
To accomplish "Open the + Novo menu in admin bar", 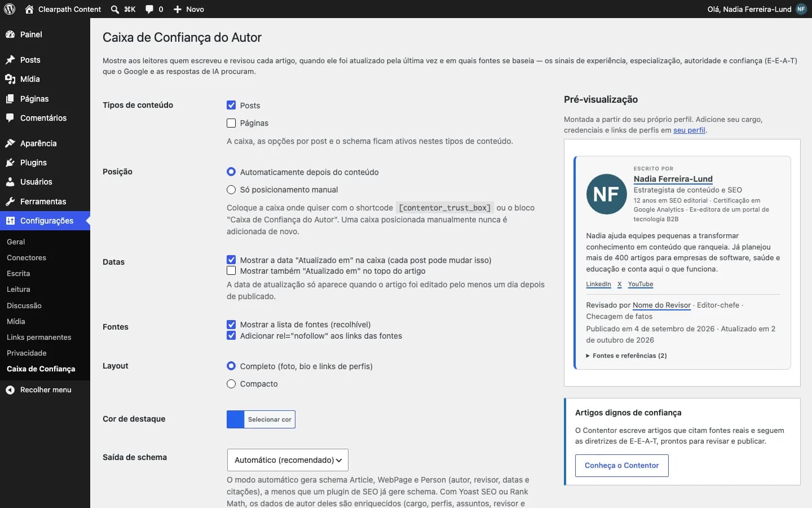I will [188, 9].
